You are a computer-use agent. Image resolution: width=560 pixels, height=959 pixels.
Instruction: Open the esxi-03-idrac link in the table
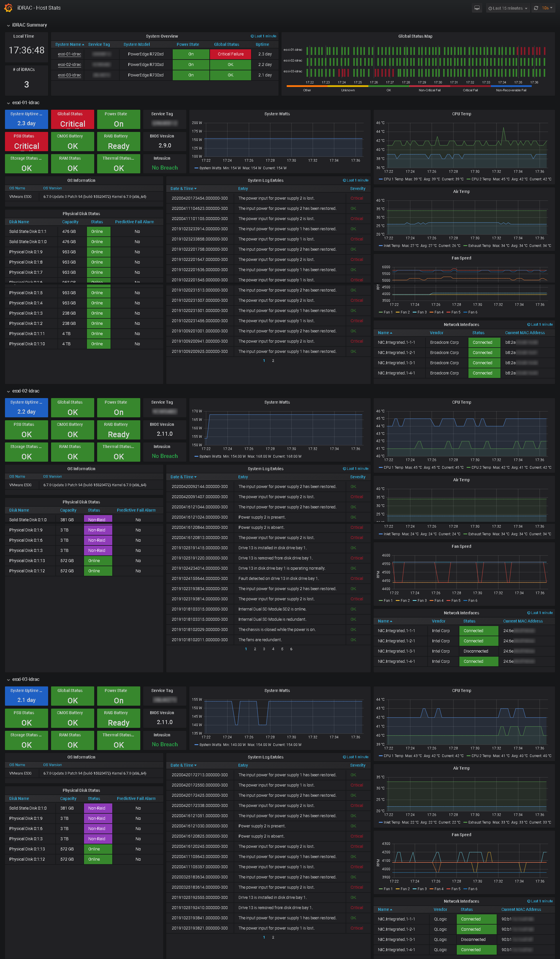(x=69, y=75)
